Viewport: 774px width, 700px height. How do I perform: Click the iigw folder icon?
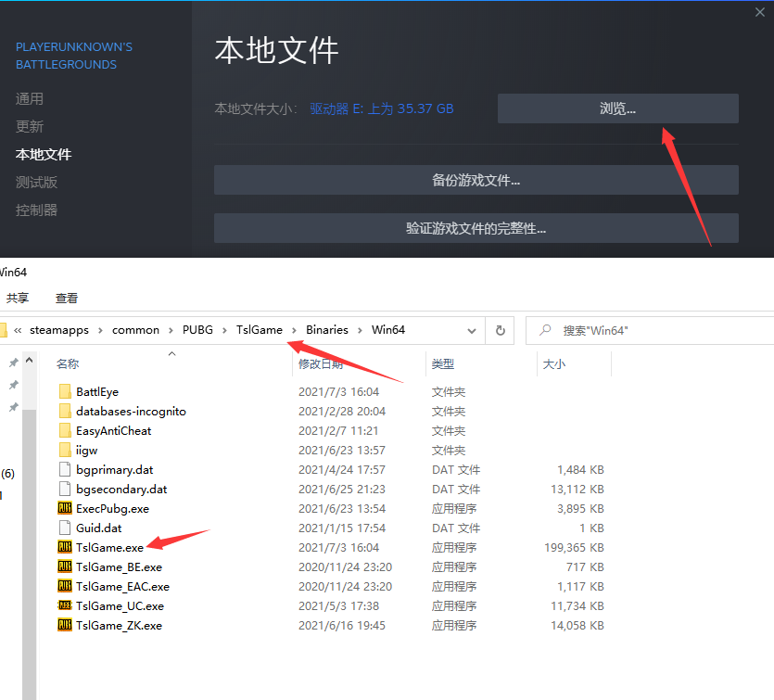point(65,451)
